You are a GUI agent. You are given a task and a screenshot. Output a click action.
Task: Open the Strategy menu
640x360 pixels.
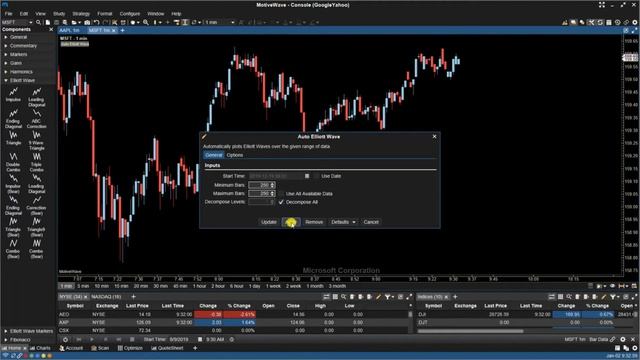point(81,13)
